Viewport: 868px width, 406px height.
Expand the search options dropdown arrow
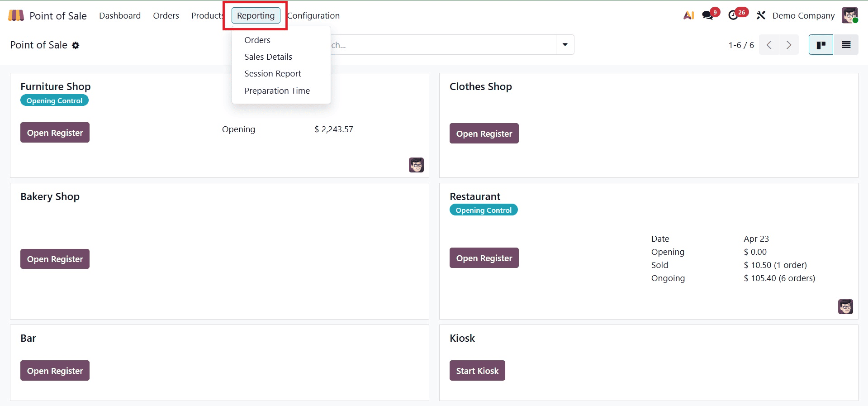[x=565, y=45]
